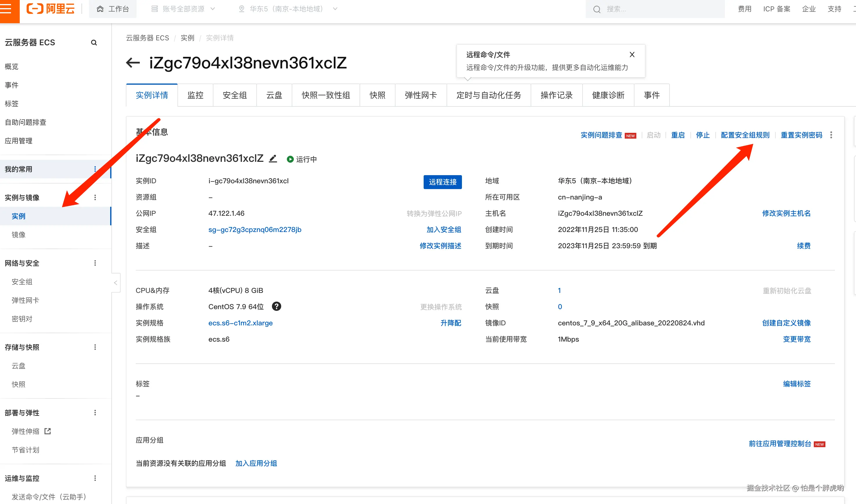This screenshot has width=856, height=504.
Task: Collapse the left sidebar with the arrow handle
Action: click(x=115, y=282)
